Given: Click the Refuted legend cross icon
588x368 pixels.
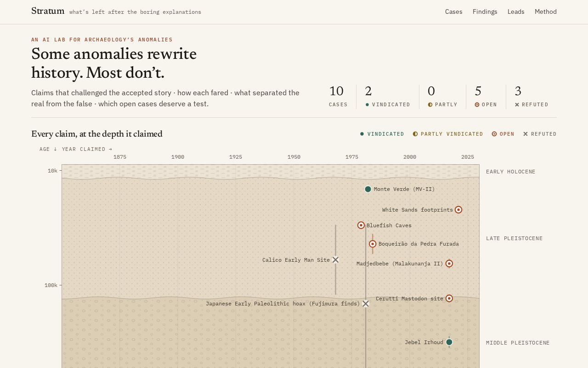Looking at the screenshot, I should pyautogui.click(x=526, y=134).
